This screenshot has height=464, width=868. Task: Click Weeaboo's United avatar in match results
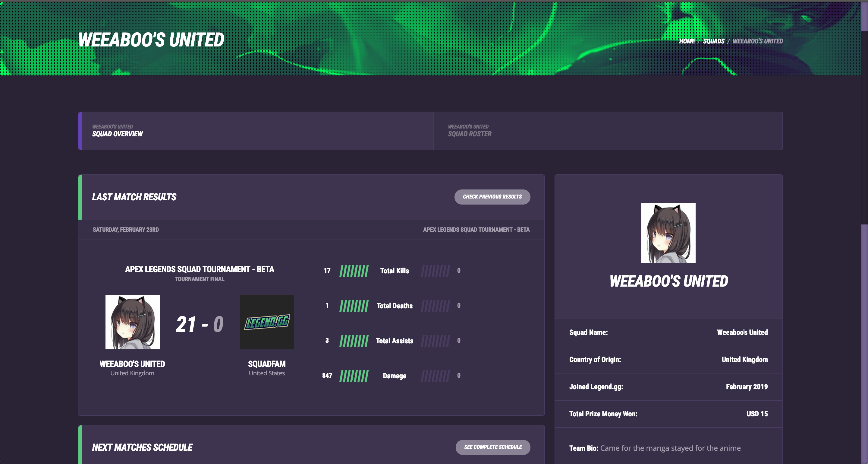tap(132, 322)
